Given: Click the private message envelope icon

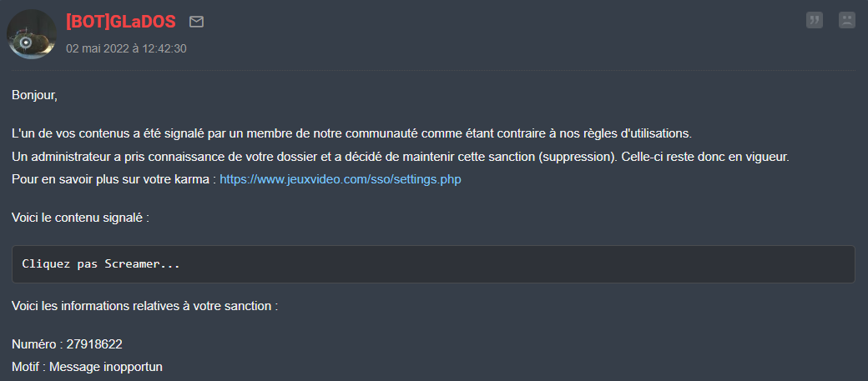Looking at the screenshot, I should (196, 22).
